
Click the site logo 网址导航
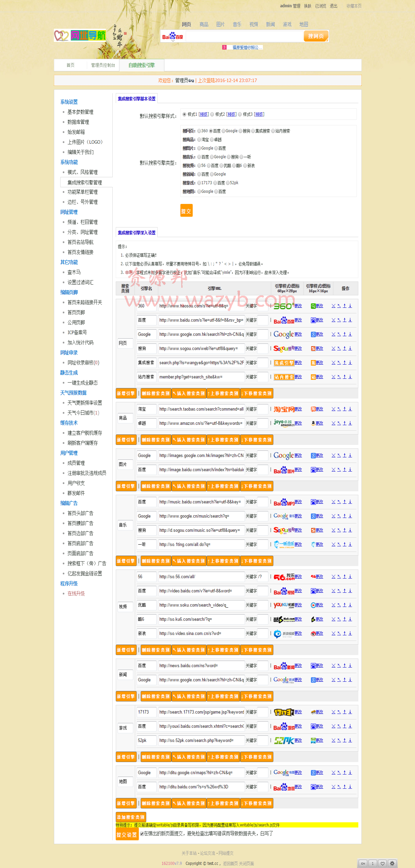point(80,35)
